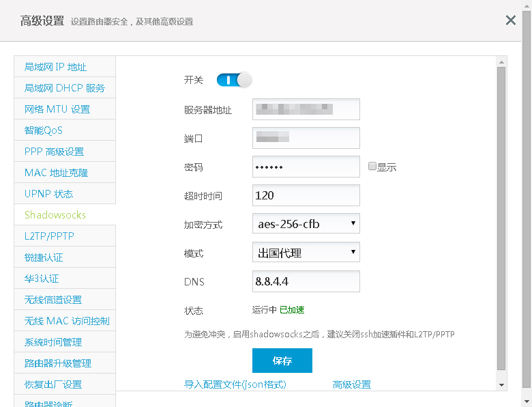This screenshot has height=407, width=532.
Task: Switch to the L2TP/PPTP tab
Action: pos(65,236)
